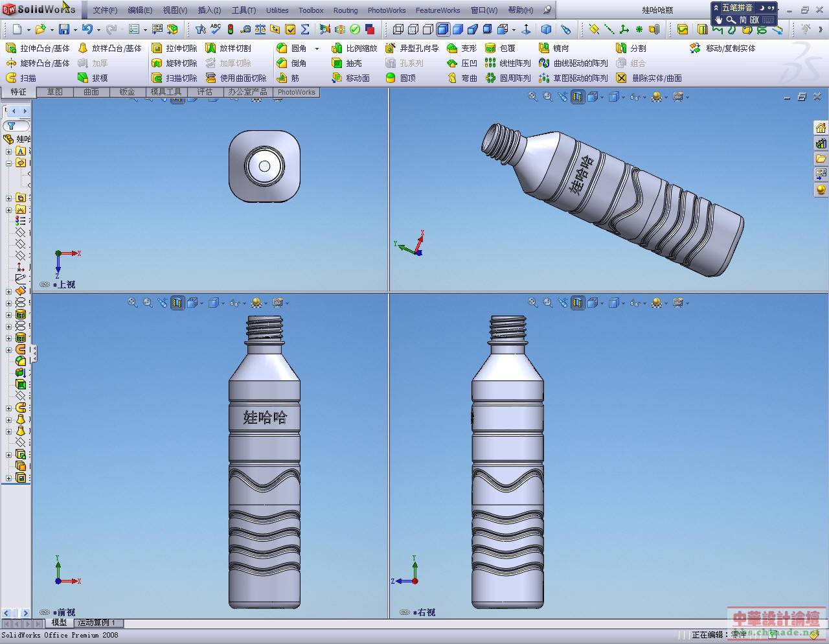Toggle hidden lines visible display style

coord(413,29)
